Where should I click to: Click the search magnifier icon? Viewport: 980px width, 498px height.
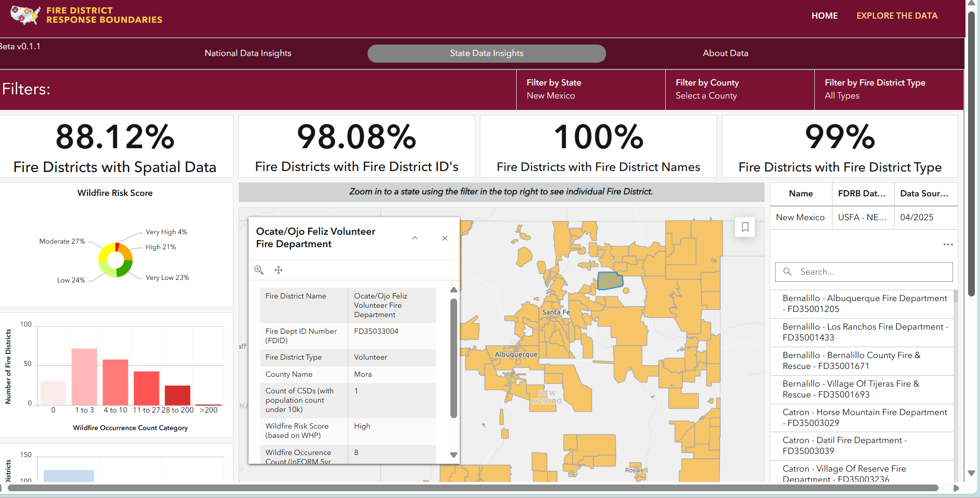[x=787, y=272]
